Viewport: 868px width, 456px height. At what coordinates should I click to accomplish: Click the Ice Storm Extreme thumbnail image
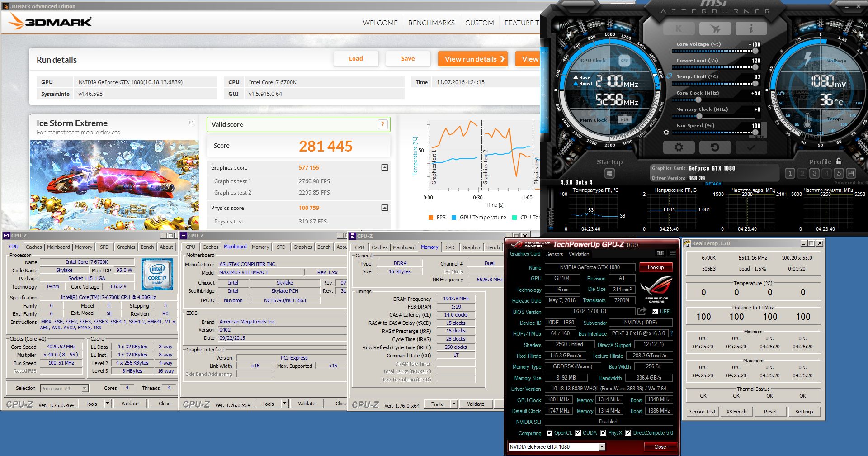click(114, 185)
